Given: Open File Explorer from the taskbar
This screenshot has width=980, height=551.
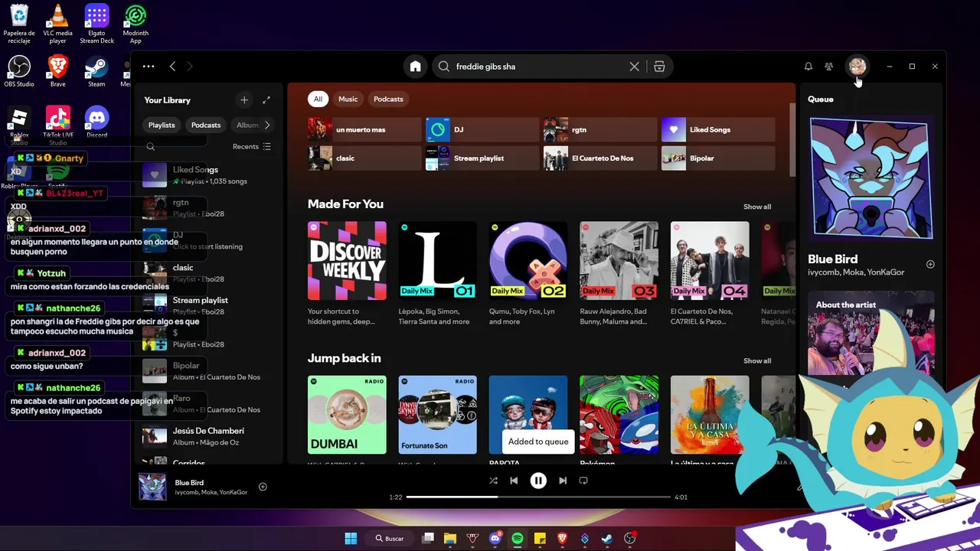Looking at the screenshot, I should click(x=450, y=538).
